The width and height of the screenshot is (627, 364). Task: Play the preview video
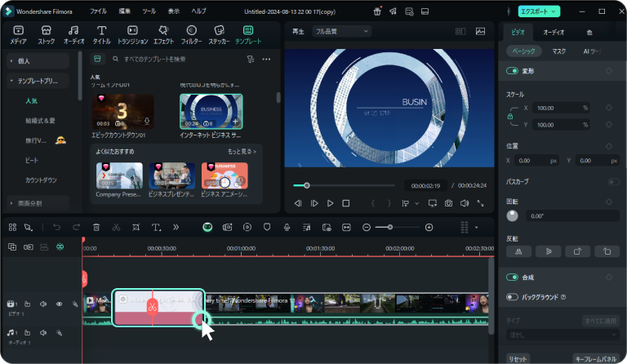(330, 203)
